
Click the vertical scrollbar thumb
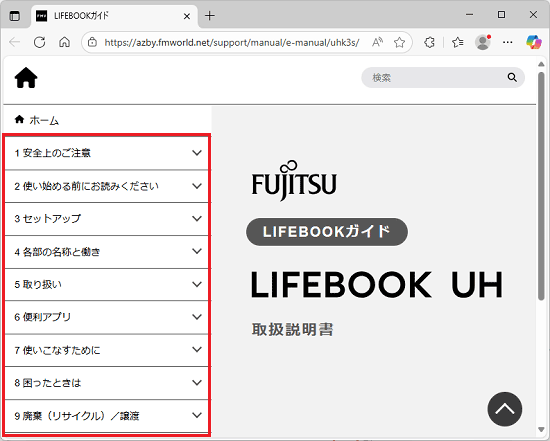(541, 186)
